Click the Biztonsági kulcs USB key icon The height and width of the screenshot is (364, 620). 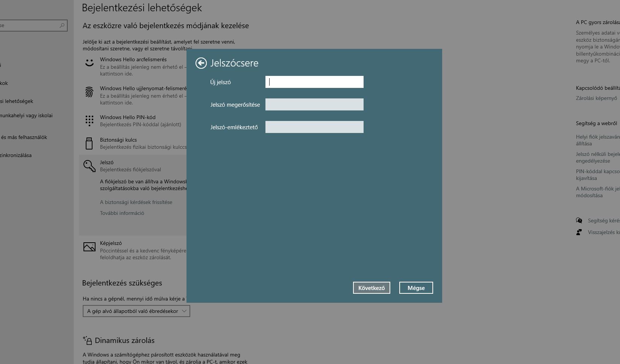89,143
